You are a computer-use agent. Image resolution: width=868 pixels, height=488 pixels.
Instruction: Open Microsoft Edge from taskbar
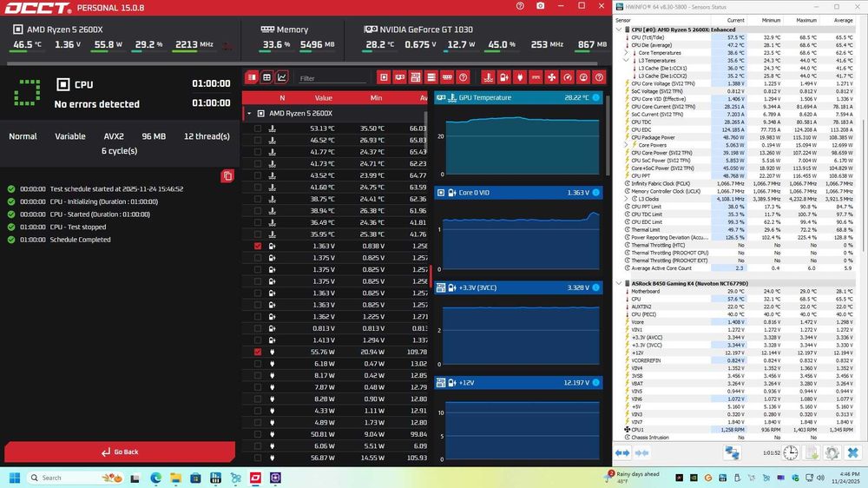pyautogui.click(x=156, y=478)
